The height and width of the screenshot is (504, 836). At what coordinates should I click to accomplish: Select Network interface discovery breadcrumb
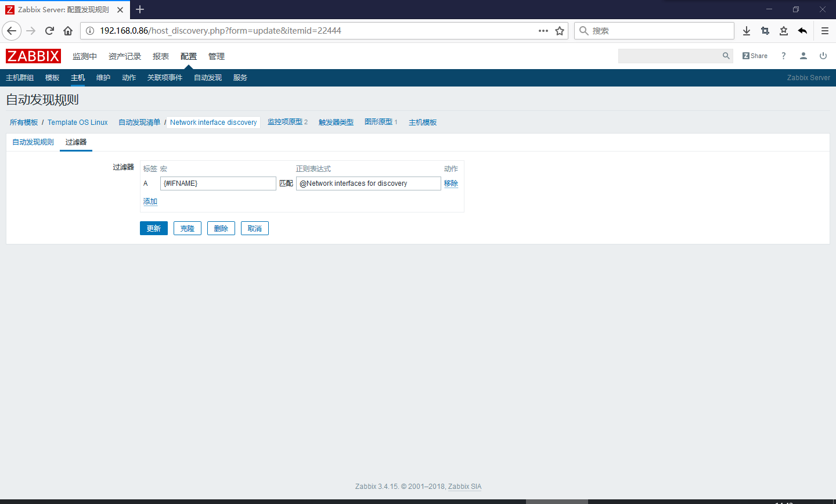tap(213, 123)
